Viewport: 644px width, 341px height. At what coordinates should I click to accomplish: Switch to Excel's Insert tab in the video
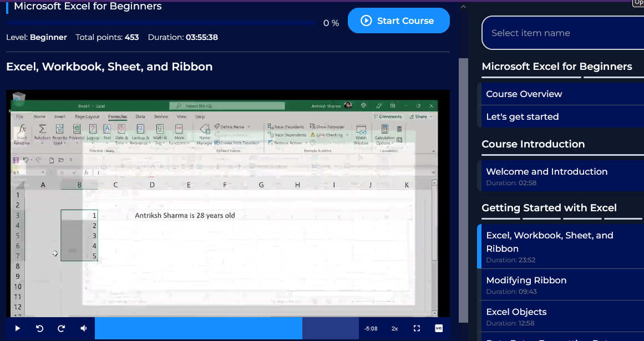[60, 116]
